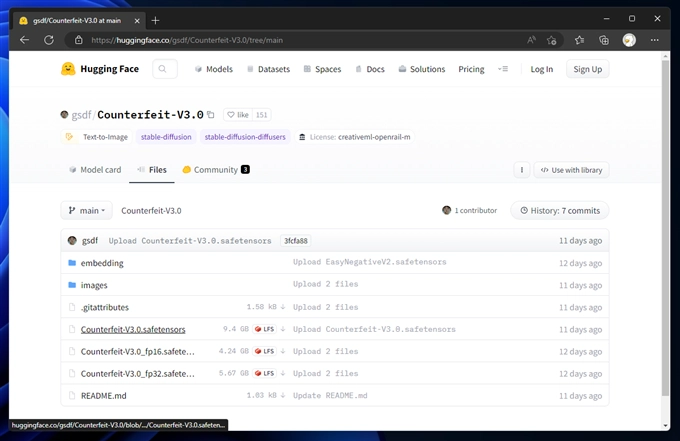
Task: Download Counterfeit-V3.0.safetensors via arrow icon
Action: pyautogui.click(x=283, y=329)
